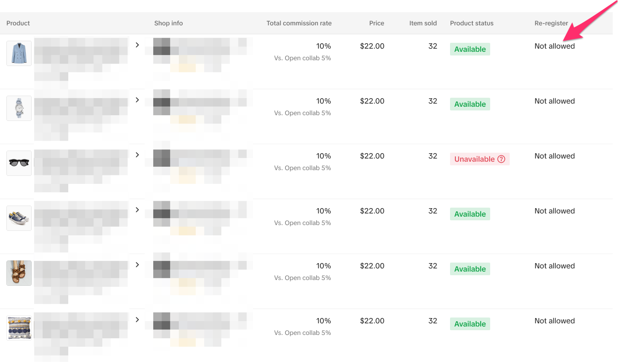
Task: Click the Re-register column header
Action: click(x=551, y=23)
